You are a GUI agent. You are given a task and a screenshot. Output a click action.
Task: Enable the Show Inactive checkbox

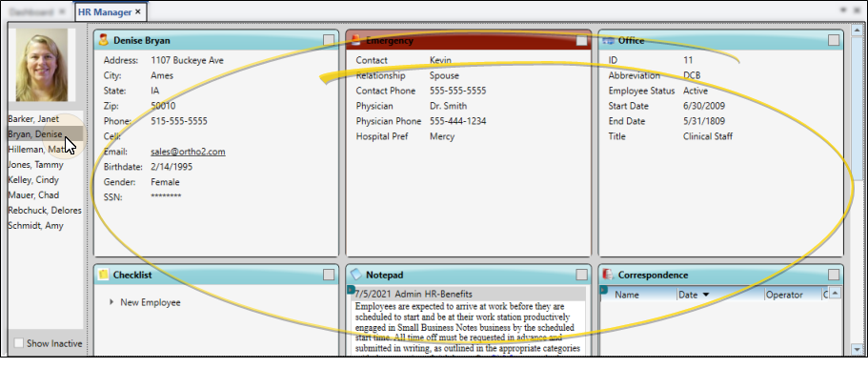tap(19, 343)
